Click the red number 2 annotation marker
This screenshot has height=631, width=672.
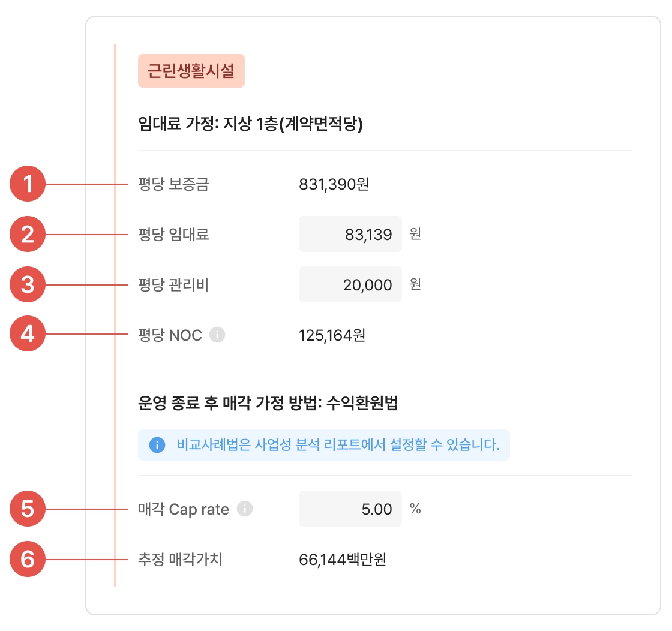[x=28, y=234]
